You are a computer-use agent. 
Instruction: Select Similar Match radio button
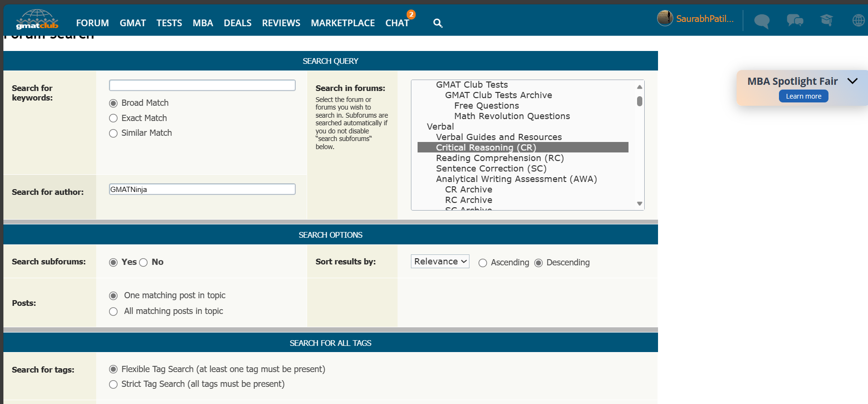click(x=113, y=133)
